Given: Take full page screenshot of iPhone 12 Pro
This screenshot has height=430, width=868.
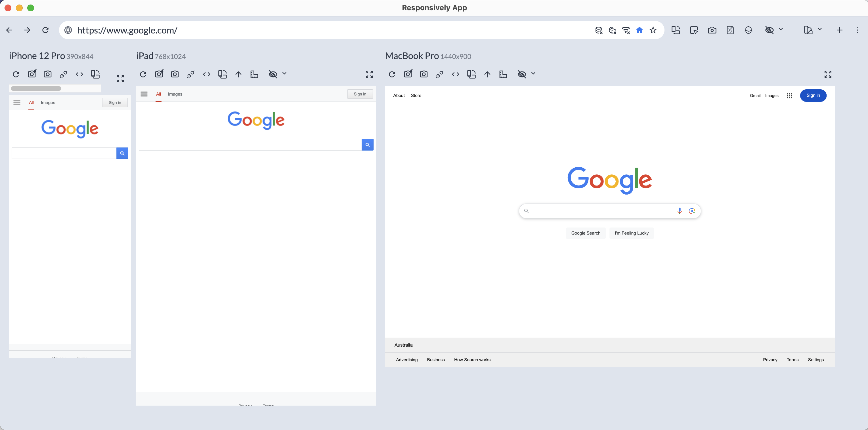Looking at the screenshot, I should pos(48,74).
